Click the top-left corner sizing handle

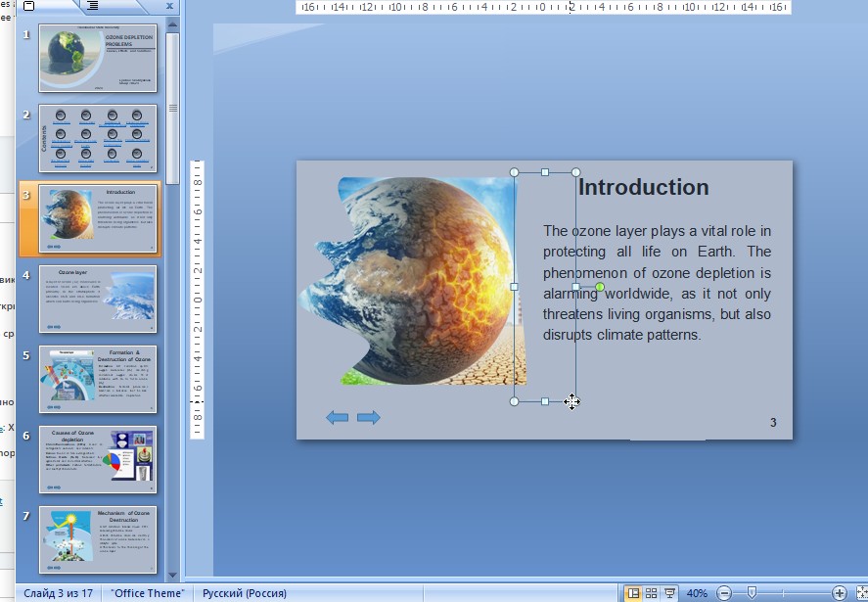tap(514, 172)
